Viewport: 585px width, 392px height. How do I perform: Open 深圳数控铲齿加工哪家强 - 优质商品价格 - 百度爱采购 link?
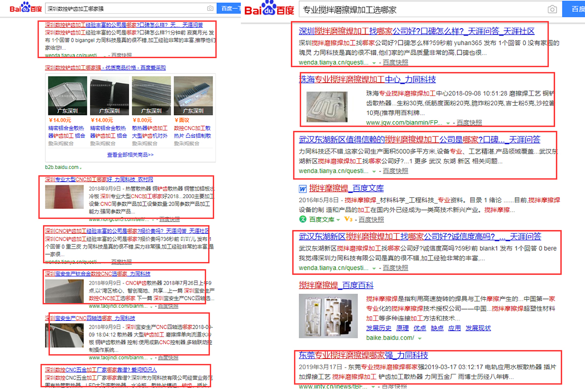pos(105,68)
